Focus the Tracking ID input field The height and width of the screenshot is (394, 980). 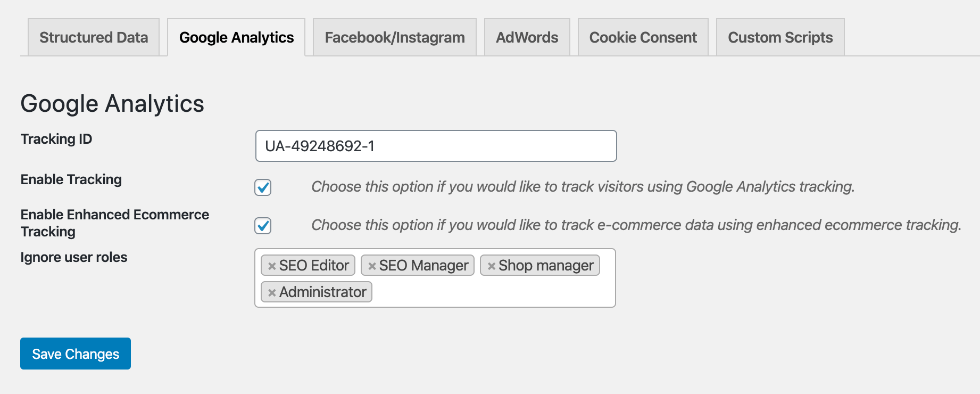point(436,146)
